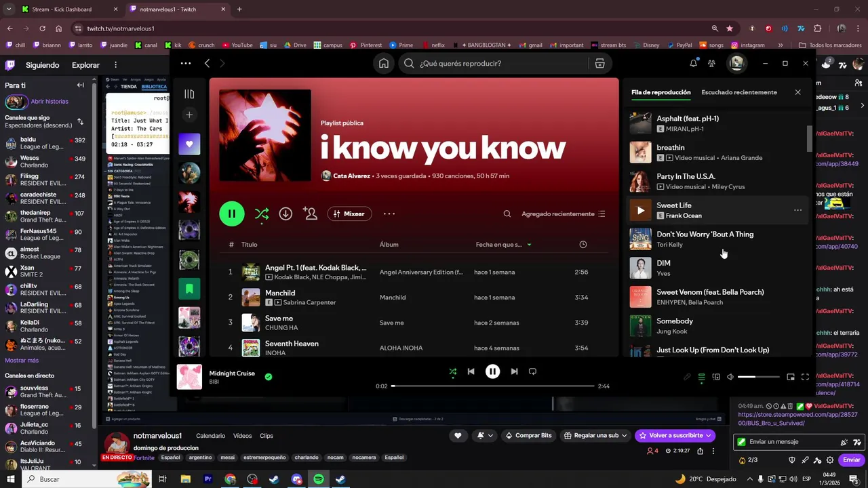Search within playlist using the magnifier icon

coord(507,213)
